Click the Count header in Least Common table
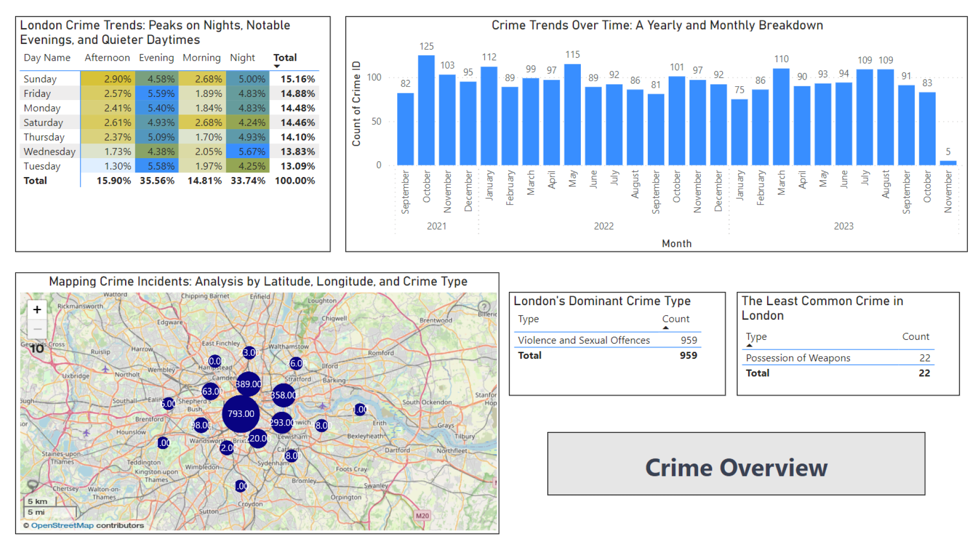The image size is (980, 551). (916, 337)
